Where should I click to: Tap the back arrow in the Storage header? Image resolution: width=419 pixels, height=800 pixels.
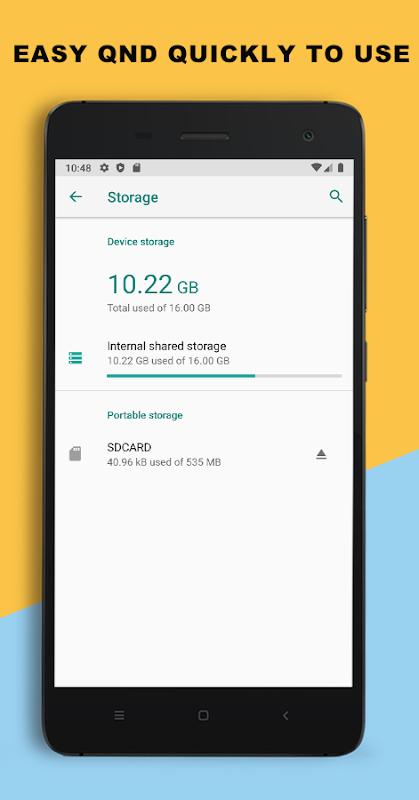click(x=76, y=196)
